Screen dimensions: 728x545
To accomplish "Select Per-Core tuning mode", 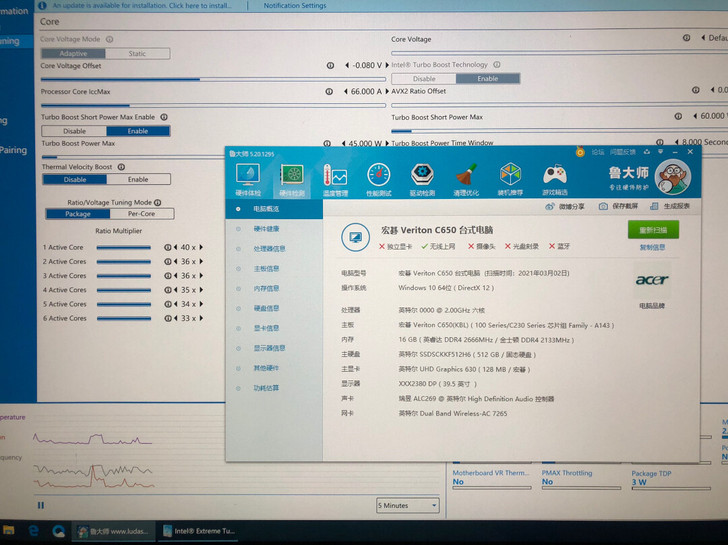I will point(142,214).
